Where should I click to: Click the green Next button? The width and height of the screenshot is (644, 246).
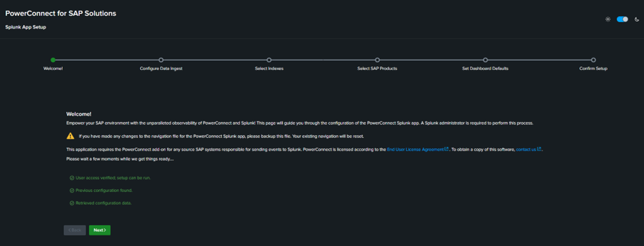[100, 230]
